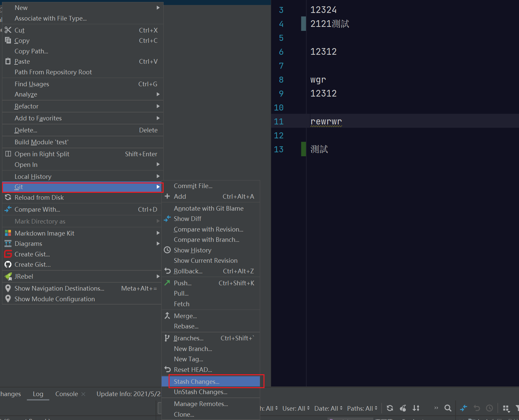Click the JRebel icon in the menu

[x=8, y=276]
